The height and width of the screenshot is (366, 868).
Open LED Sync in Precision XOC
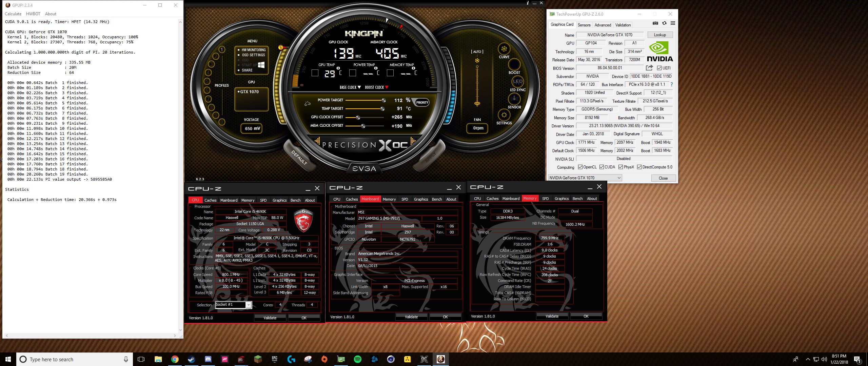point(517,82)
